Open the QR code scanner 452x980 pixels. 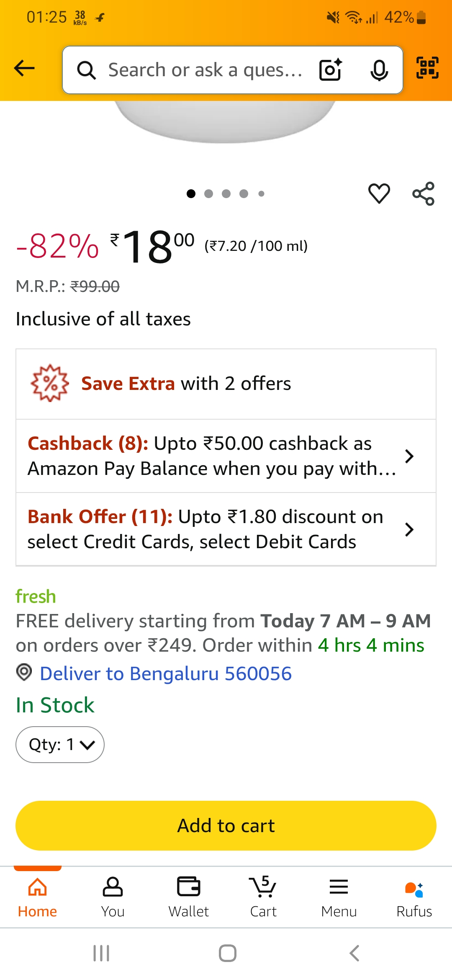[x=426, y=70]
